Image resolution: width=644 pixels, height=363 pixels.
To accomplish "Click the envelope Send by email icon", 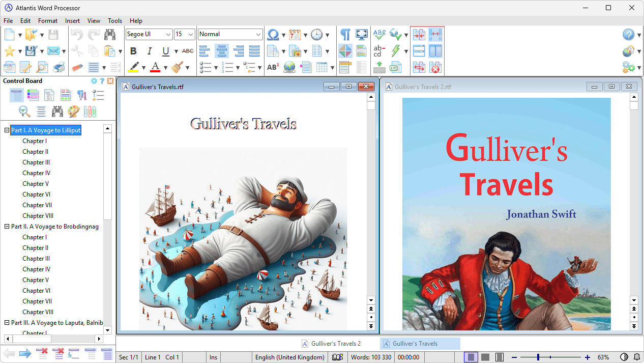I will (x=53, y=51).
